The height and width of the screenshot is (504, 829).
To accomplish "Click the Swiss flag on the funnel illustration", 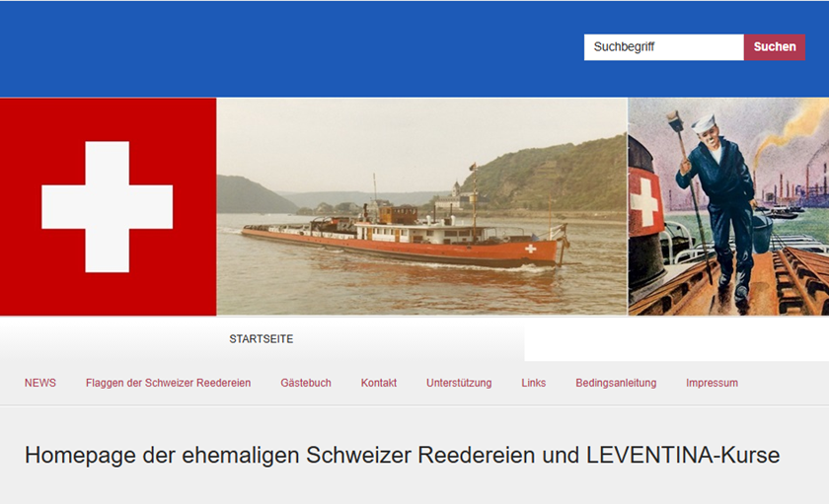I will tap(645, 205).
